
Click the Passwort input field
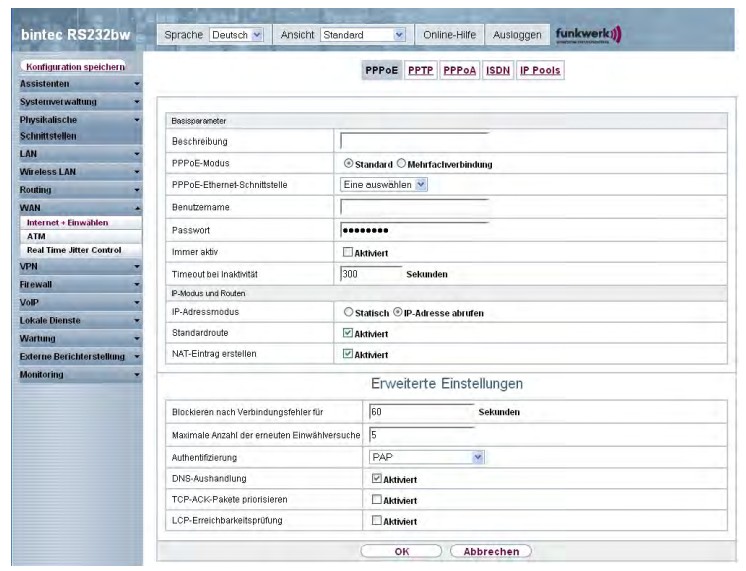(414, 230)
